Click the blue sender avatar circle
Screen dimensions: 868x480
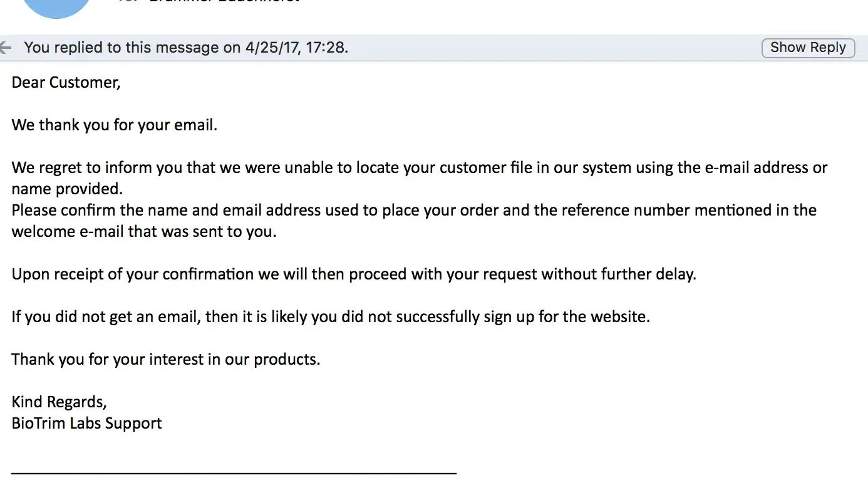coord(56,6)
